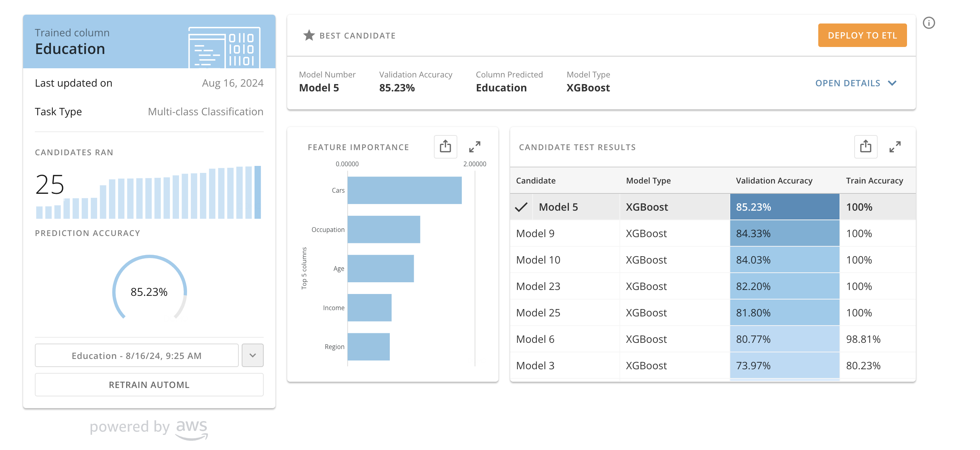Image resolution: width=980 pixels, height=450 pixels.
Task: Expand Open Details chevron
Action: [x=892, y=83]
